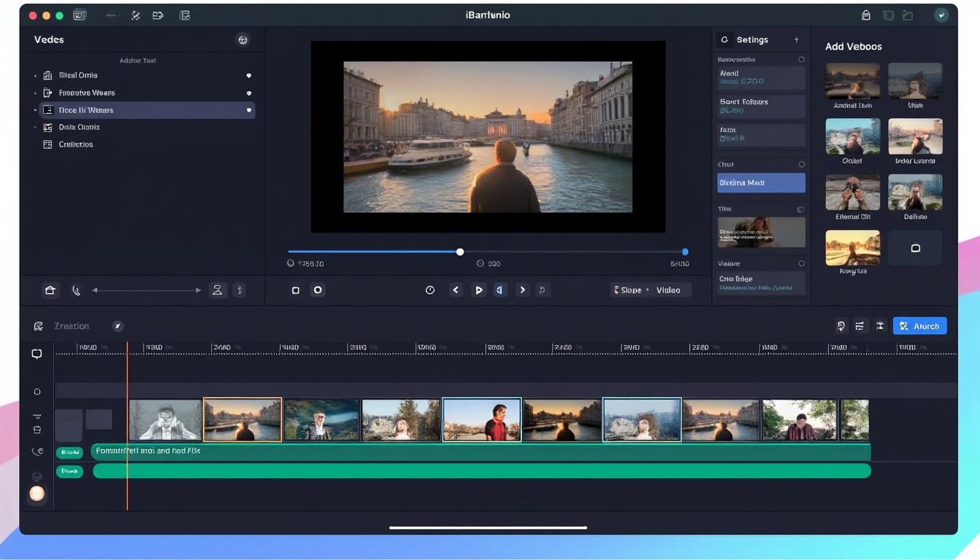Toggle the circle beside the Visiore section
This screenshot has width=980, height=560.
coord(801,263)
